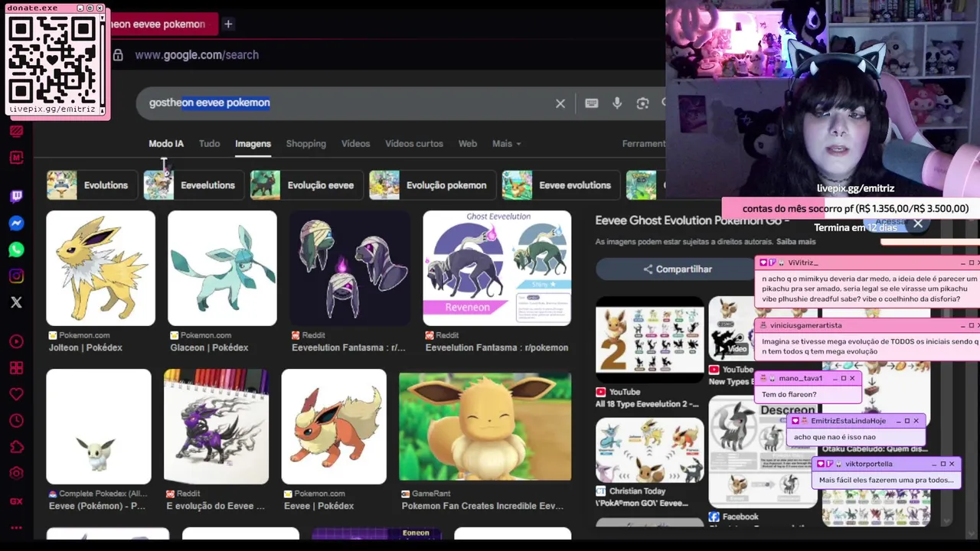Image resolution: width=980 pixels, height=551 pixels.
Task: Switch to the Modo IA tab
Action: coord(166,144)
